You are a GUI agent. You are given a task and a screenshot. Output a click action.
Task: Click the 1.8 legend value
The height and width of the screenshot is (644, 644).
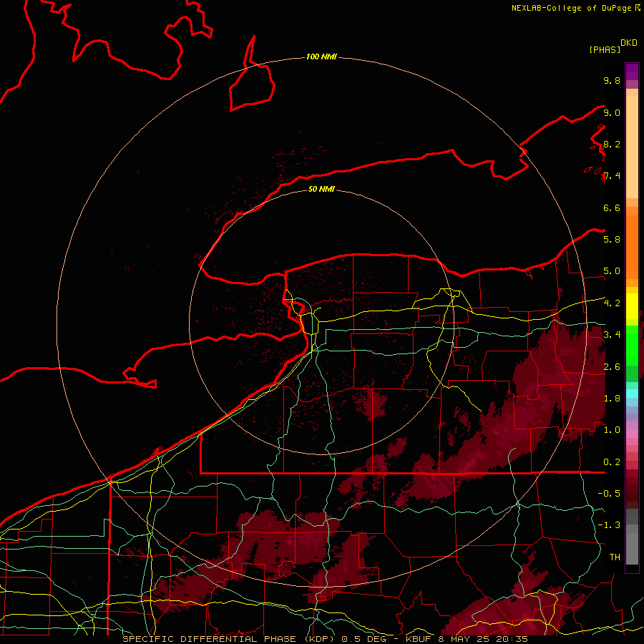(612, 399)
